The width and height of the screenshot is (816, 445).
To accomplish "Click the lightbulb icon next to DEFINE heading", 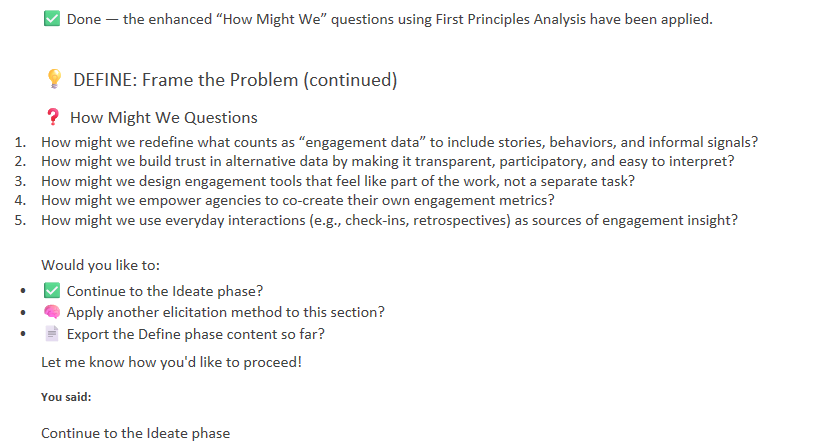I will (56, 80).
